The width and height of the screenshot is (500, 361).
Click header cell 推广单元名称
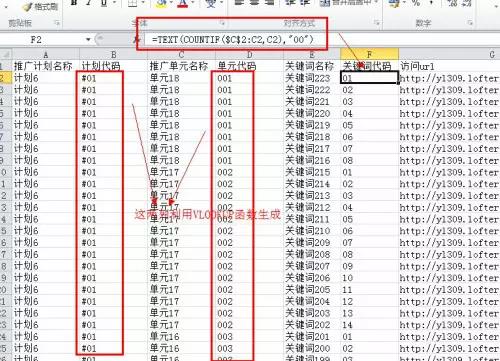[x=181, y=66]
